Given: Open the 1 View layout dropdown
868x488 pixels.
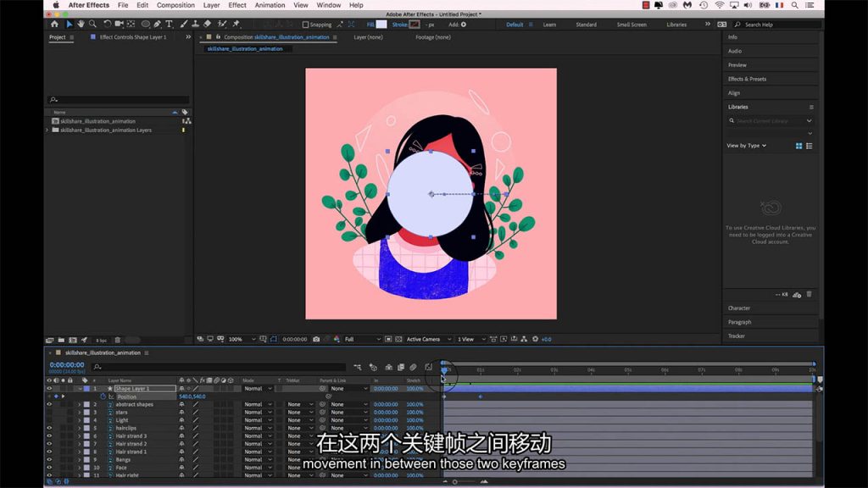Looking at the screenshot, I should 471,339.
